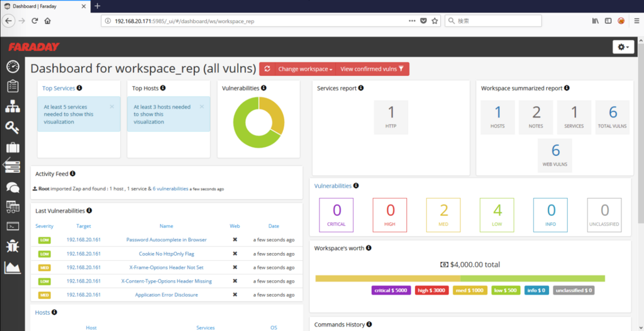Viewport: 644px width, 331px height.
Task: Click info icon next to Services report
Action: [360, 88]
